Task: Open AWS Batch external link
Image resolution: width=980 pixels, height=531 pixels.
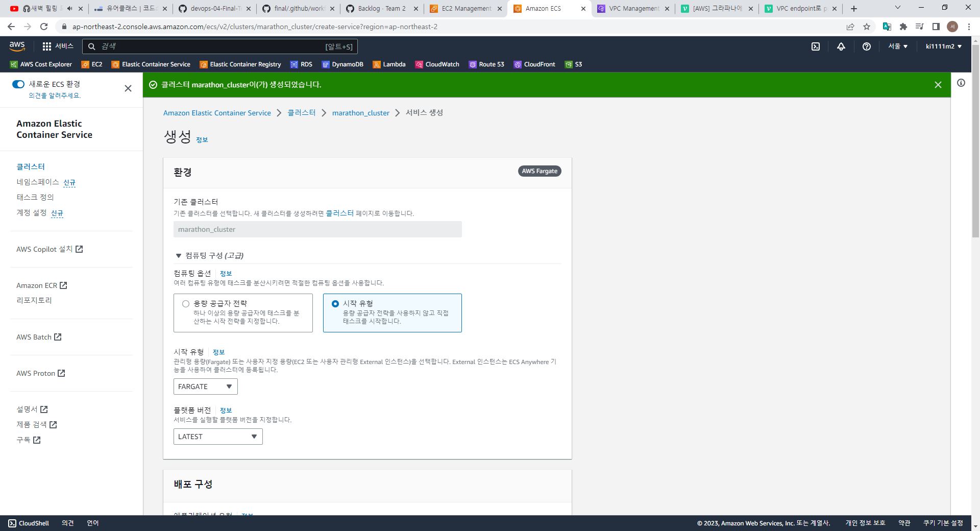Action: click(39, 337)
